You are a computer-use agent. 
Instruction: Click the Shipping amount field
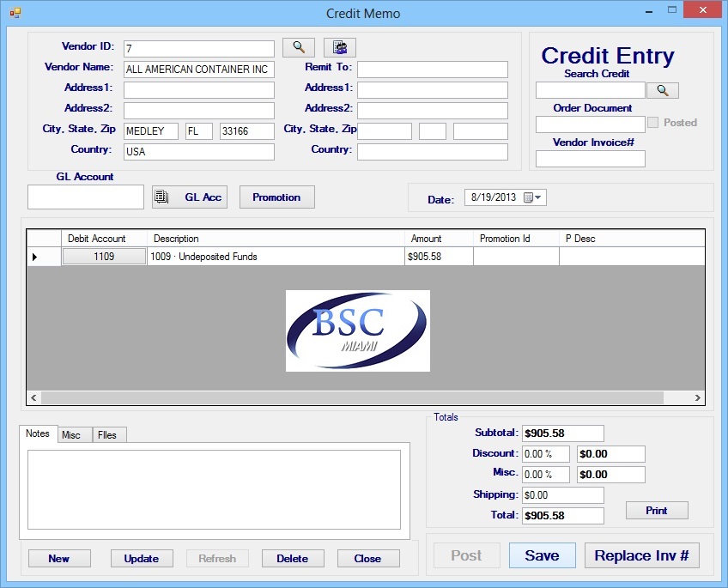tap(562, 495)
